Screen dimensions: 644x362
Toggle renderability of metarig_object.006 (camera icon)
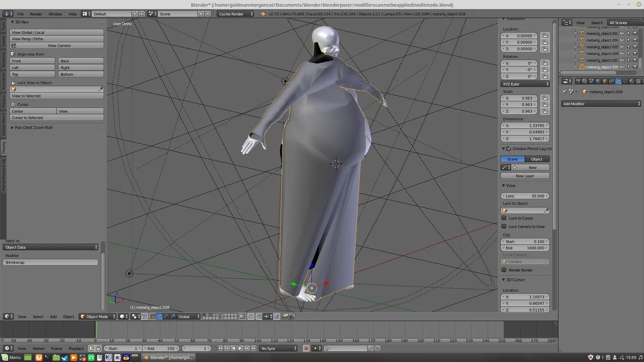[635, 53]
